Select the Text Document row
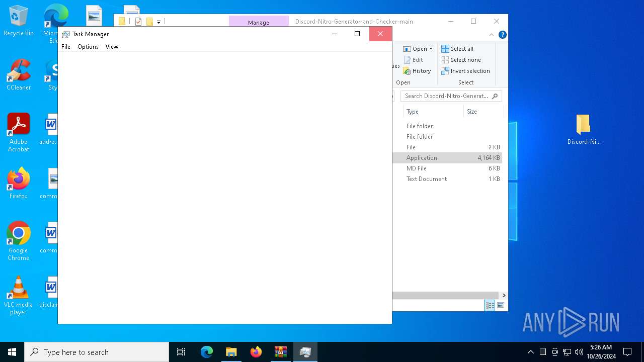The image size is (644, 362). [447, 179]
